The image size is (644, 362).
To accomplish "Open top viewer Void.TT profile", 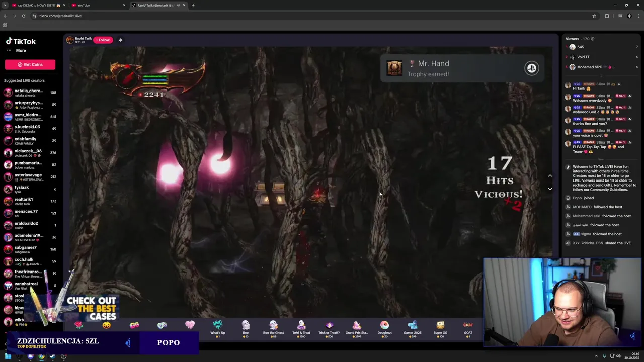I will point(602,57).
